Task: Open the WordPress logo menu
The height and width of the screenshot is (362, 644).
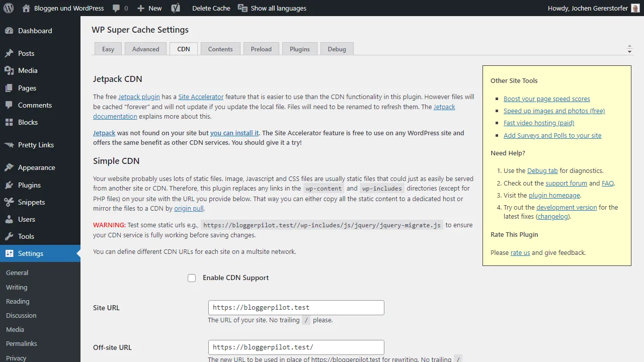Action: (9, 8)
